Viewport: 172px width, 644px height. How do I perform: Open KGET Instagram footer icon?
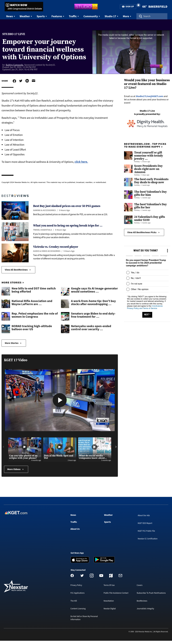point(92,575)
